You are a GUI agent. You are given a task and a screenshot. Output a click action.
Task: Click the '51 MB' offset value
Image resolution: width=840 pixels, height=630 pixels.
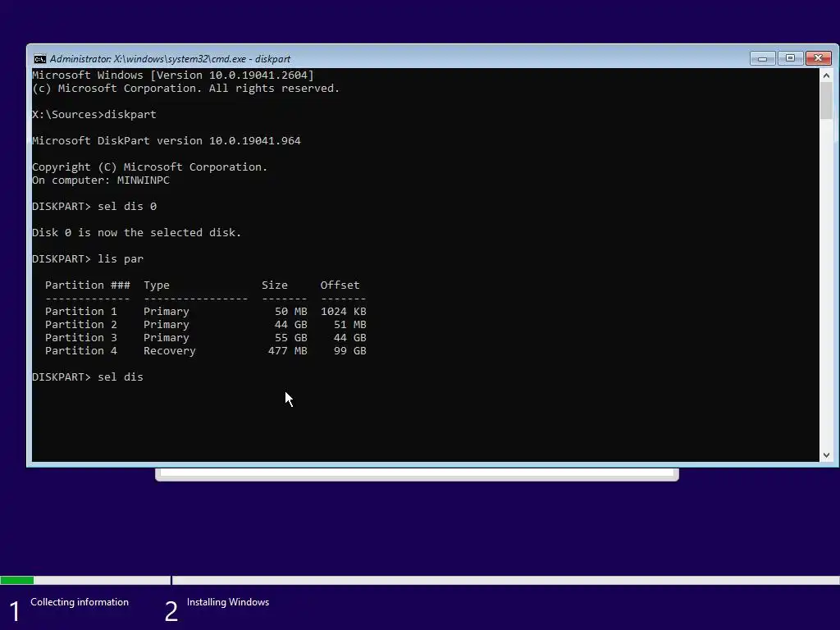tap(349, 325)
